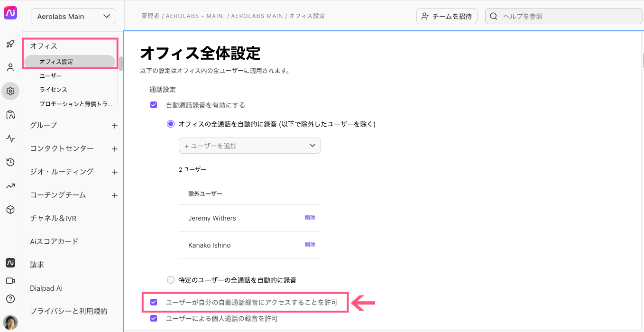Open 請求 in the sidebar
The image size is (644, 332).
point(37,265)
